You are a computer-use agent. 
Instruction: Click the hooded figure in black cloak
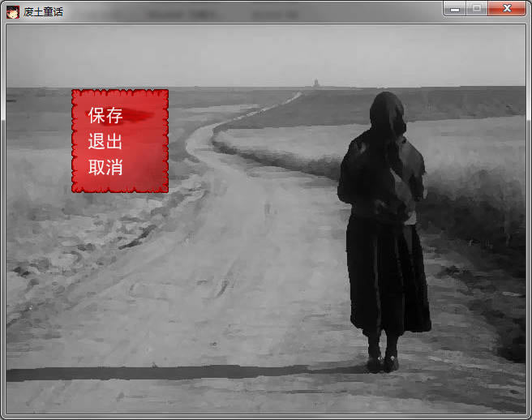(385, 233)
